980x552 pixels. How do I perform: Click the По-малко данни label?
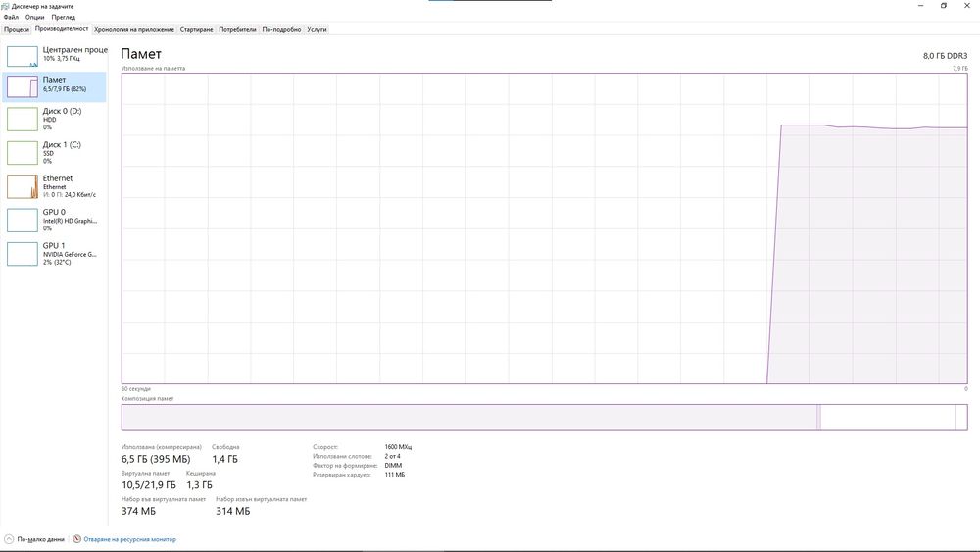40,539
